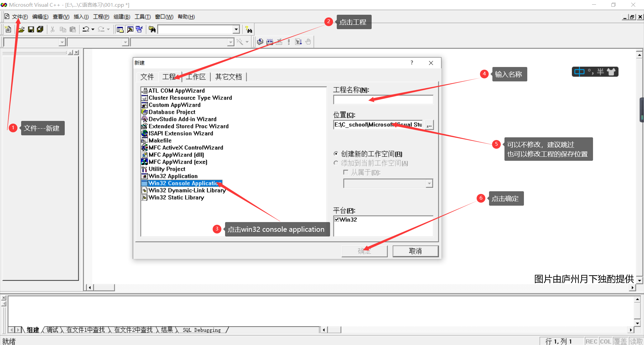This screenshot has width=644, height=345.
Task: Expand the second WizardBar filter combo box
Action: [x=125, y=42]
